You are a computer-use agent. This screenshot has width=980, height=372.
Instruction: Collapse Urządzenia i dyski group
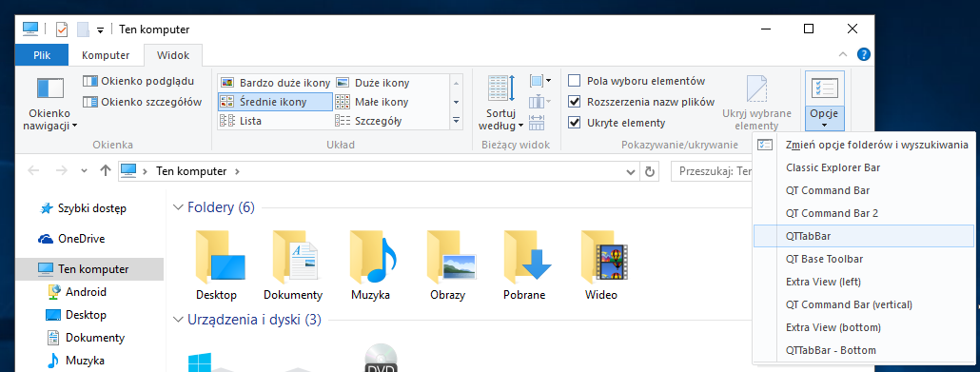coord(179,320)
